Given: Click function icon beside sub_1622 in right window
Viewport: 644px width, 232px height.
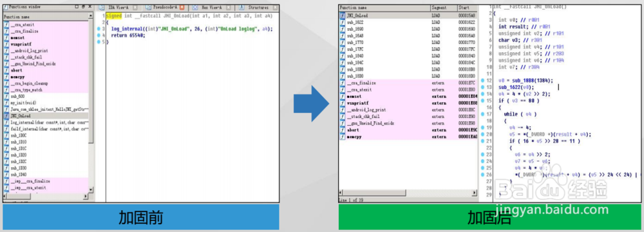Looking at the screenshot, I should click(343, 22).
